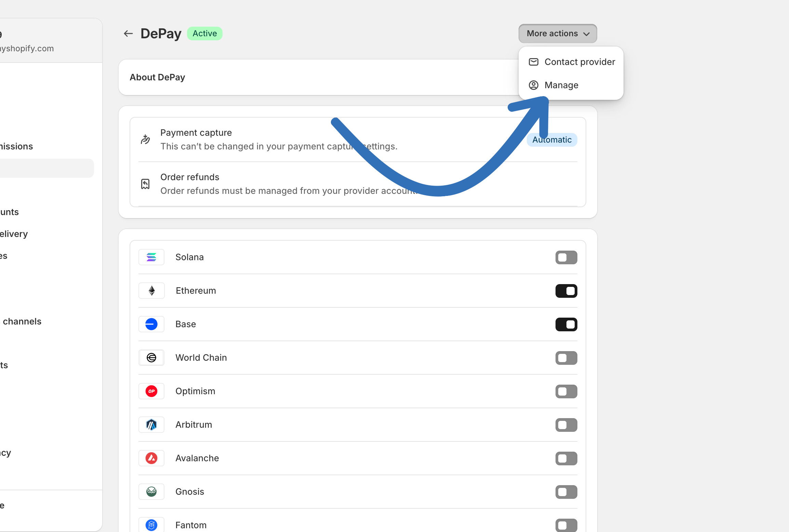The image size is (789, 532).
Task: Turn on the Arbitrum toggle
Action: coord(566,425)
